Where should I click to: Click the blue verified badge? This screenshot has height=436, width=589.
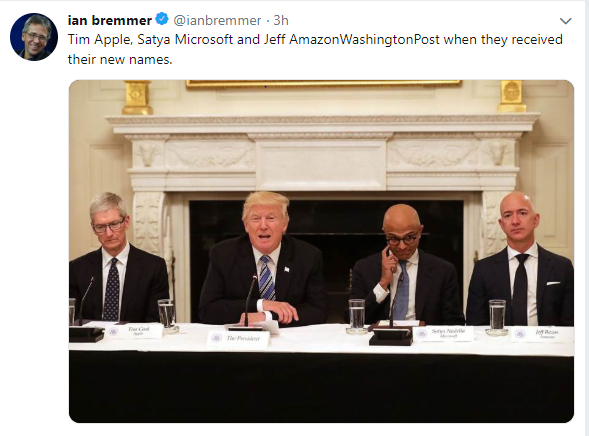162,19
